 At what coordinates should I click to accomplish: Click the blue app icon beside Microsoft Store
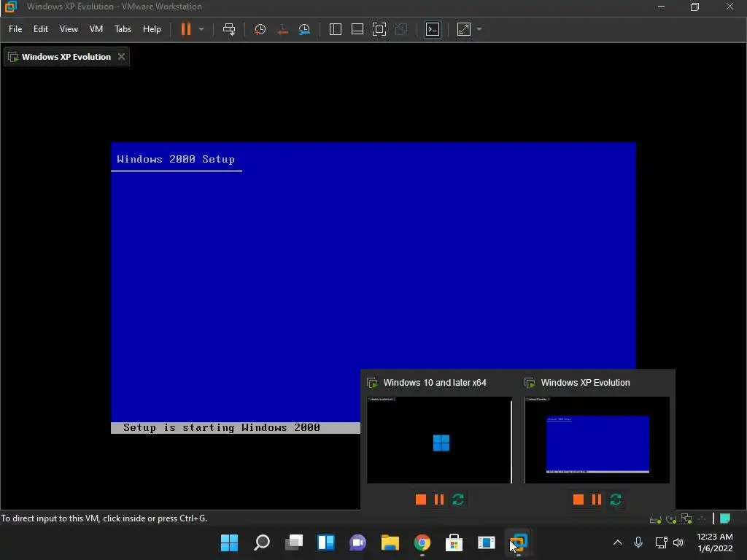[487, 542]
